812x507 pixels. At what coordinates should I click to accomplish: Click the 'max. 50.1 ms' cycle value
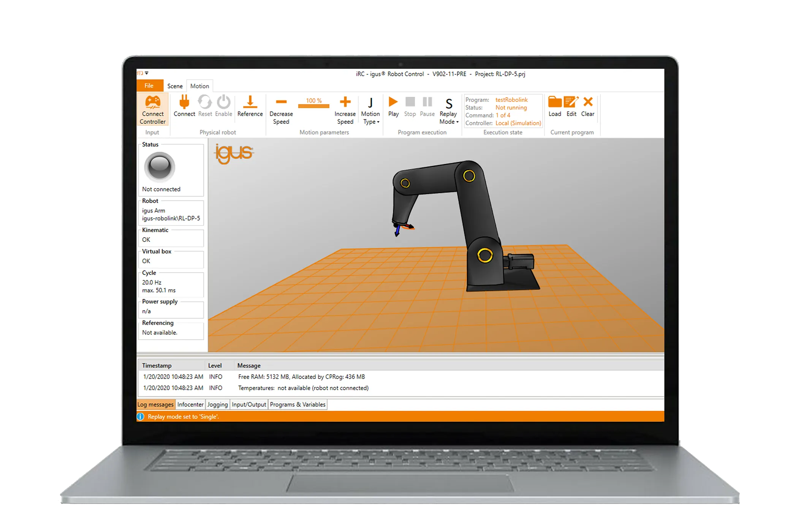[159, 290]
